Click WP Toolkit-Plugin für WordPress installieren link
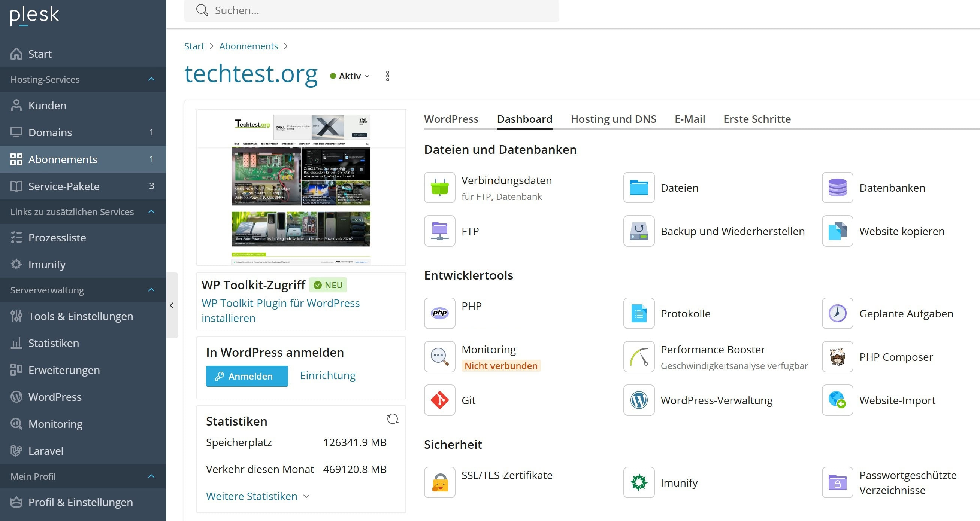980x521 pixels. (280, 311)
